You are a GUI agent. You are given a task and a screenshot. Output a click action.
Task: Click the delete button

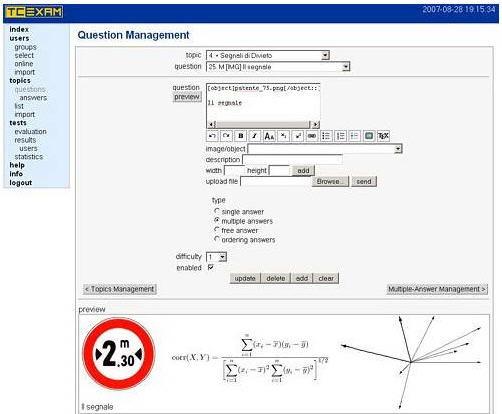pos(275,278)
